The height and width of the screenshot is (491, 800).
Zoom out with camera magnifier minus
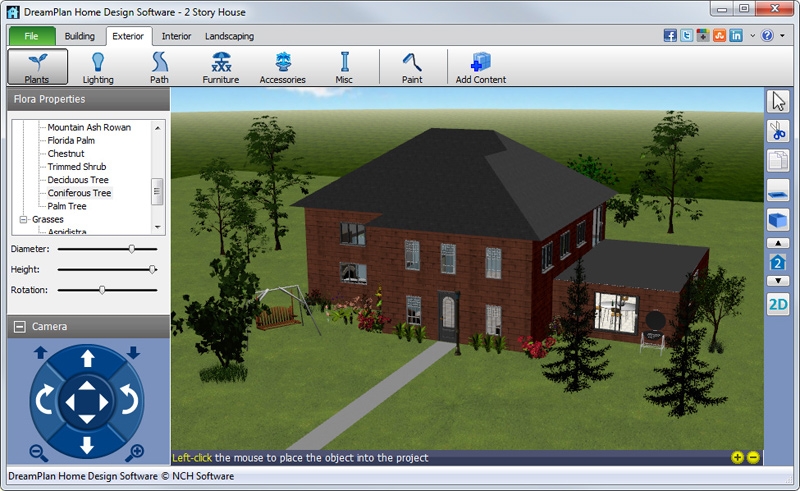[38, 453]
